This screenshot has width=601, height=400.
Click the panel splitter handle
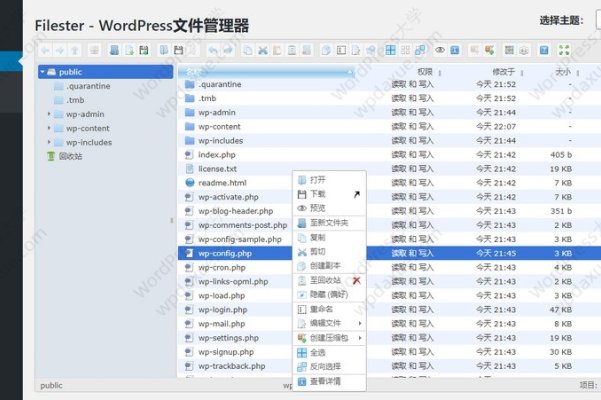(x=172, y=220)
